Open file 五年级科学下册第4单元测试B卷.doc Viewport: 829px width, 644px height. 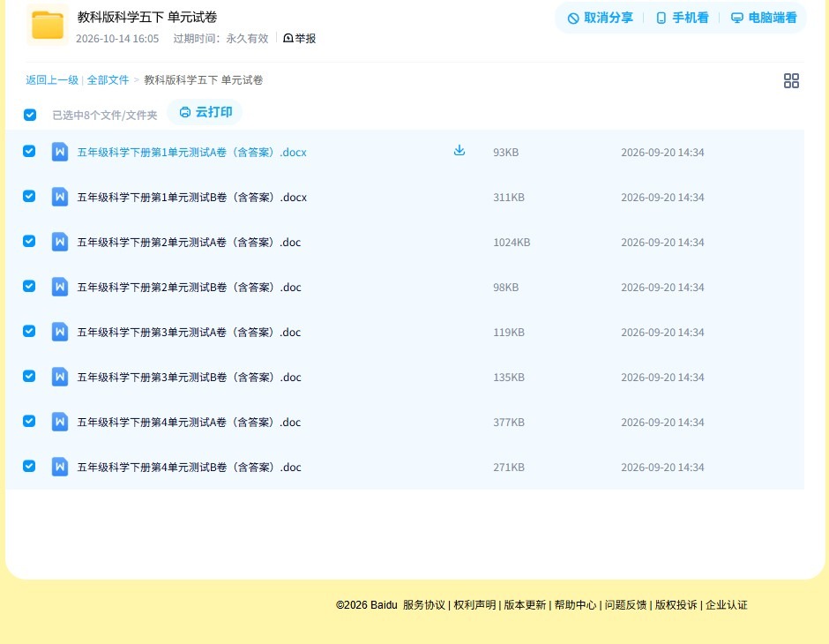pos(189,467)
